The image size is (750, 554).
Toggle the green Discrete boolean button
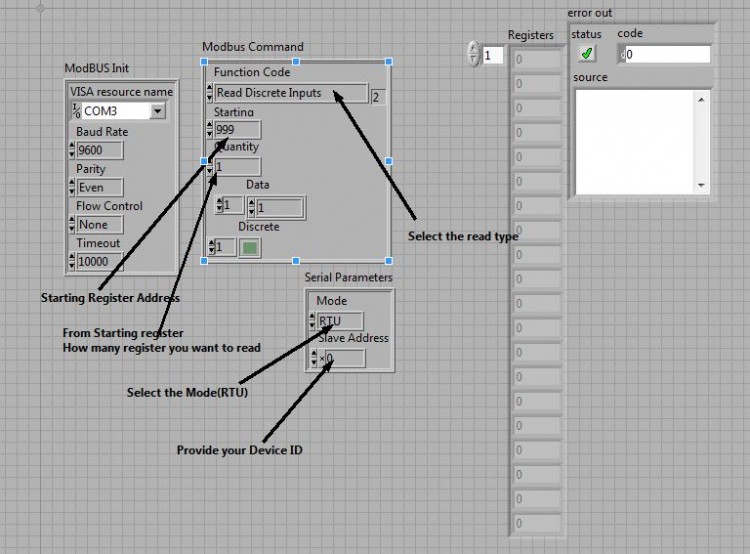click(x=250, y=247)
